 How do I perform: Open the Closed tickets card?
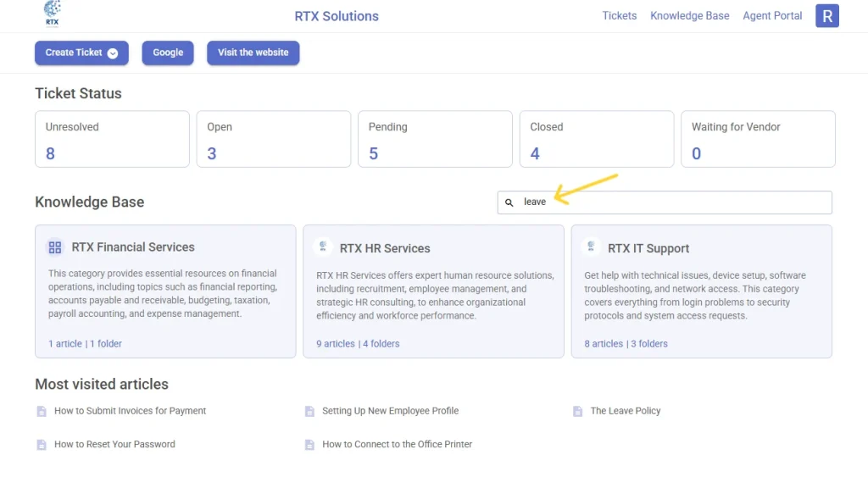pos(597,139)
